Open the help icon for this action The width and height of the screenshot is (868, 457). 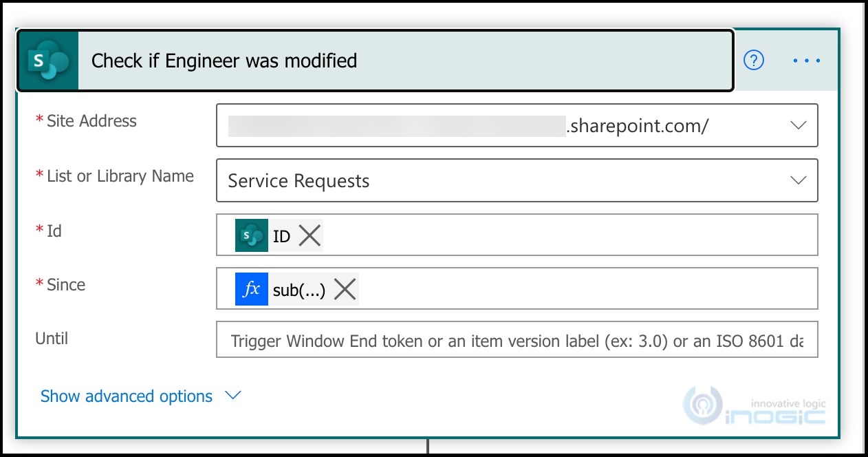753,60
